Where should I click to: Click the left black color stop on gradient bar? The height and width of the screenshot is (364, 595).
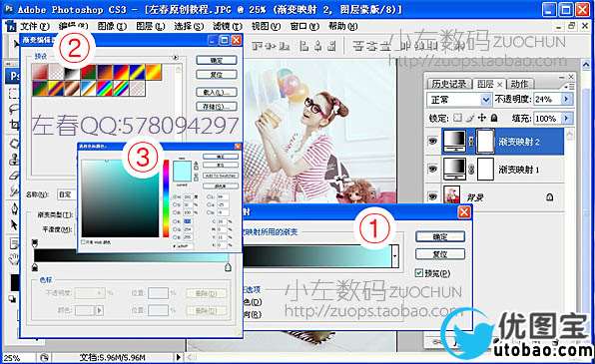pos(35,267)
